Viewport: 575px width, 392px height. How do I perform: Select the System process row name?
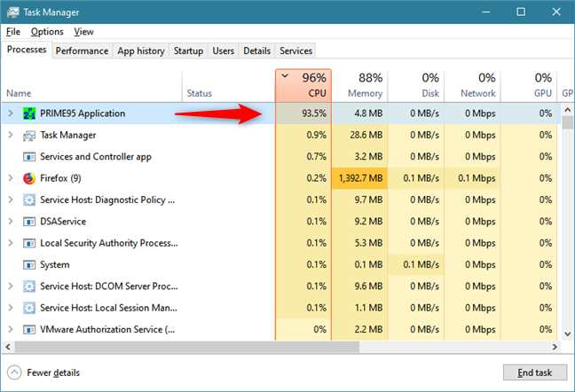(55, 265)
